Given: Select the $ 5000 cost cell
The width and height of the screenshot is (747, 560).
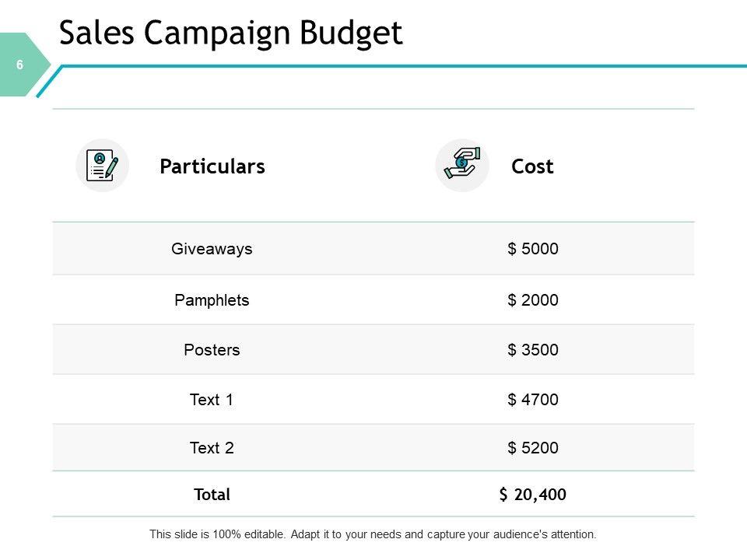Looking at the screenshot, I should 533,250.
